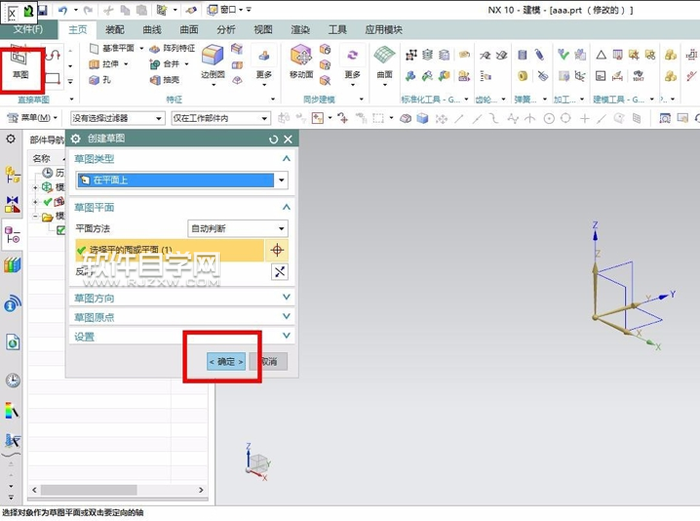The width and height of the screenshot is (700, 521).
Task: Click the OK (确定) button
Action: point(225,361)
